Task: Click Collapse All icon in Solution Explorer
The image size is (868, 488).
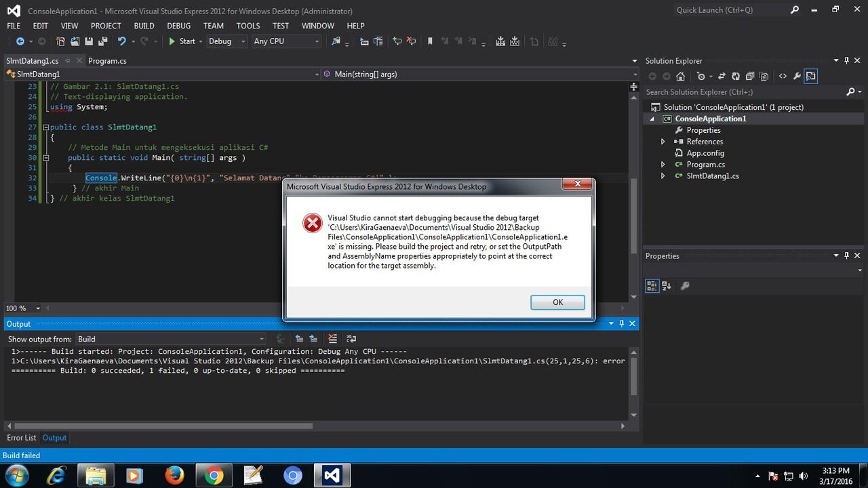Action: click(x=750, y=77)
